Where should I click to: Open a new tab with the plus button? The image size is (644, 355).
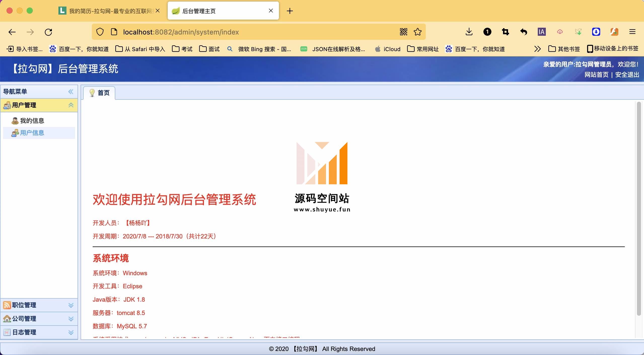[290, 11]
